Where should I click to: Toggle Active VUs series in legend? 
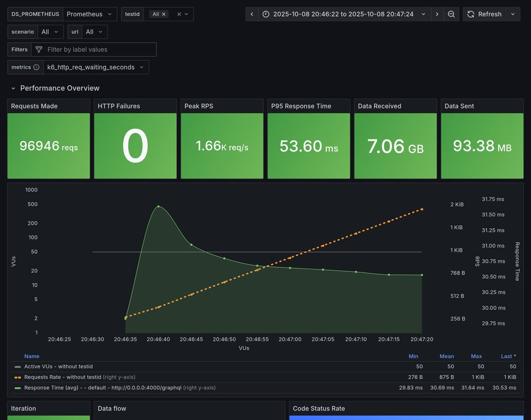tap(59, 366)
